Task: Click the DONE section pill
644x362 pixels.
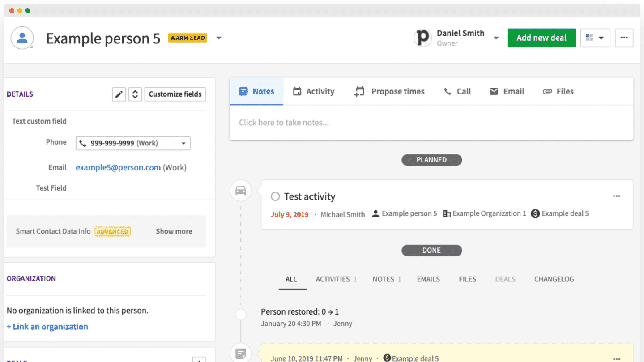Action: point(431,251)
